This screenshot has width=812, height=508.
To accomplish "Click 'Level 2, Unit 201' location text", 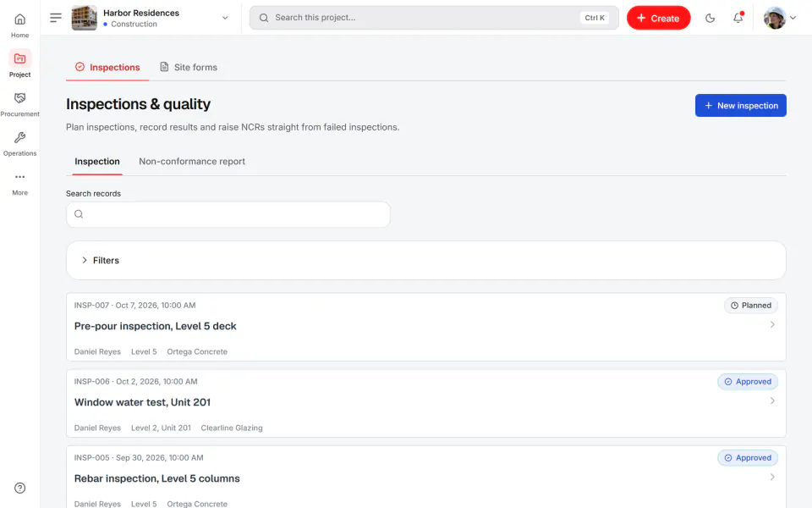I will pos(161,428).
